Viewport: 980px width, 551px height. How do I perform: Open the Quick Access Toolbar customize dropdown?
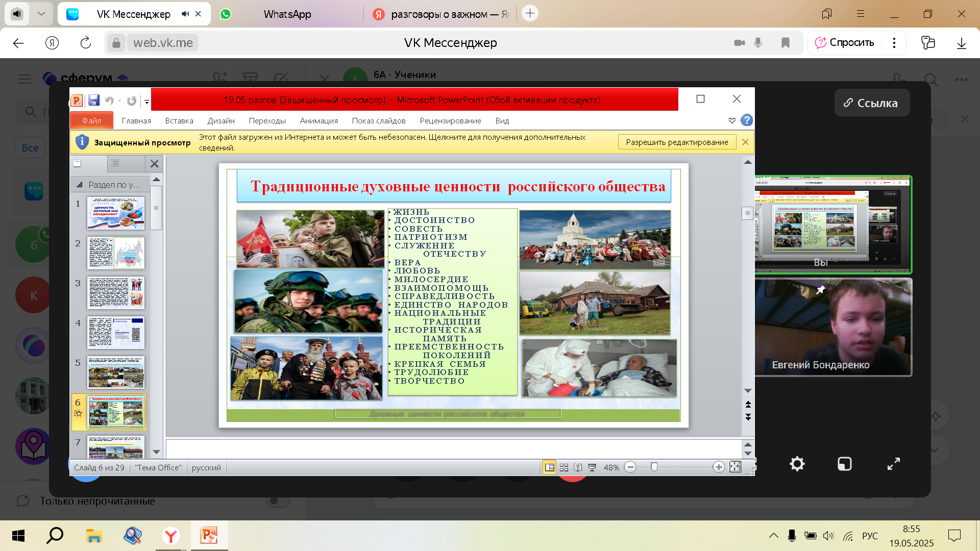pos(146,101)
